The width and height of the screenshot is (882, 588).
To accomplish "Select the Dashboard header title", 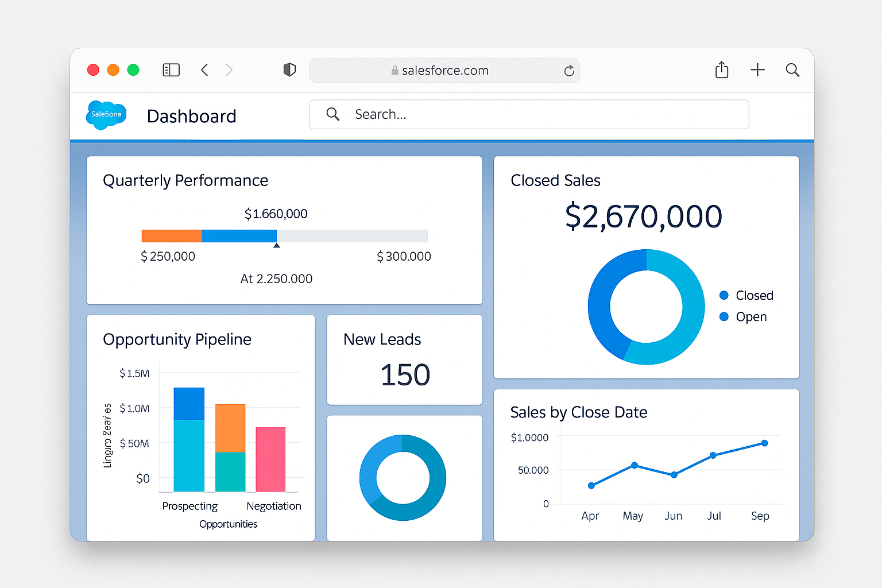I will pyautogui.click(x=192, y=116).
